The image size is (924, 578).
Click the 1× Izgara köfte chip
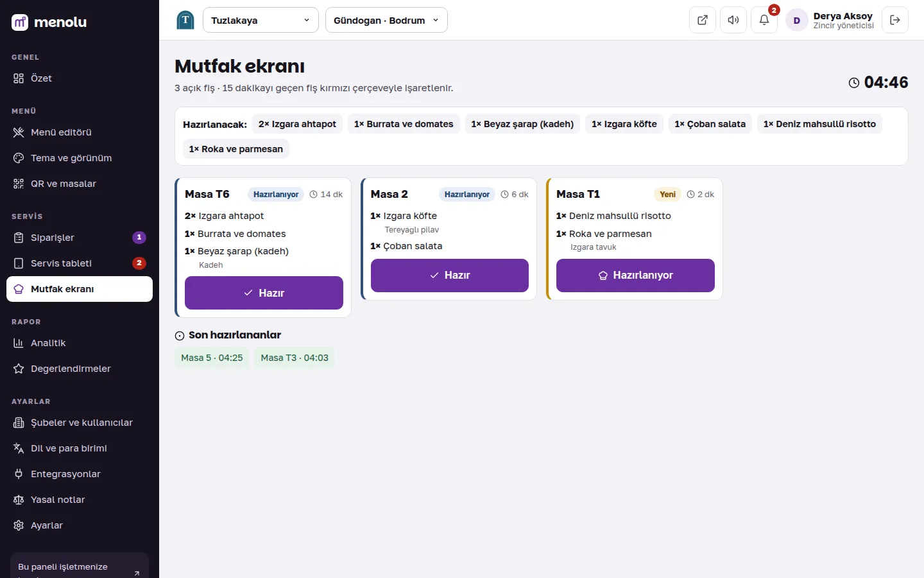[624, 124]
